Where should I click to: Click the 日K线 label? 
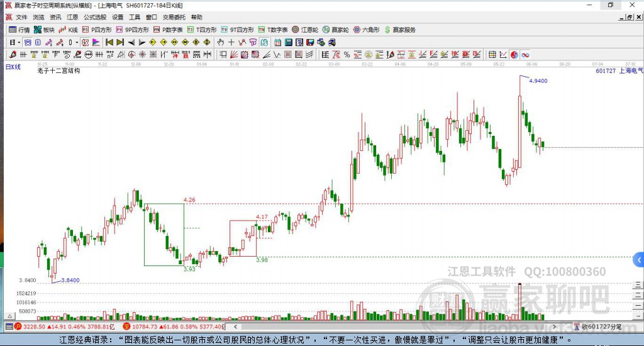pos(13,67)
